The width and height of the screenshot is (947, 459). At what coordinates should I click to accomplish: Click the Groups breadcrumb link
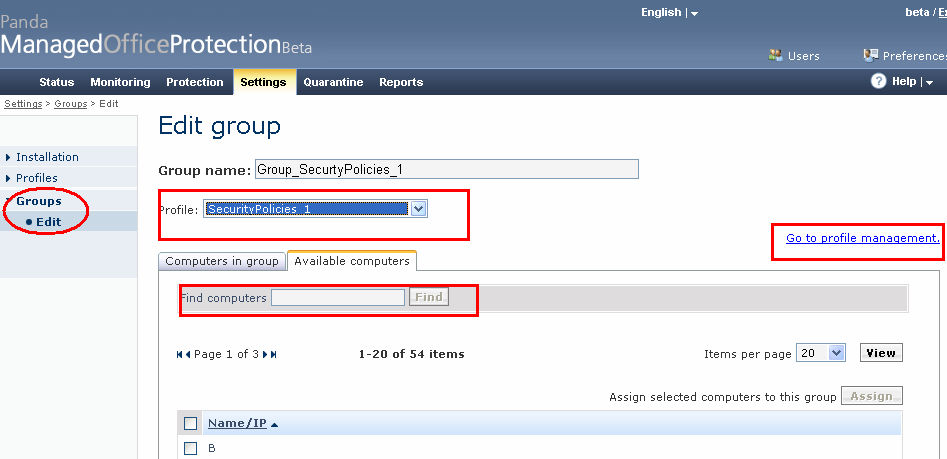click(71, 104)
